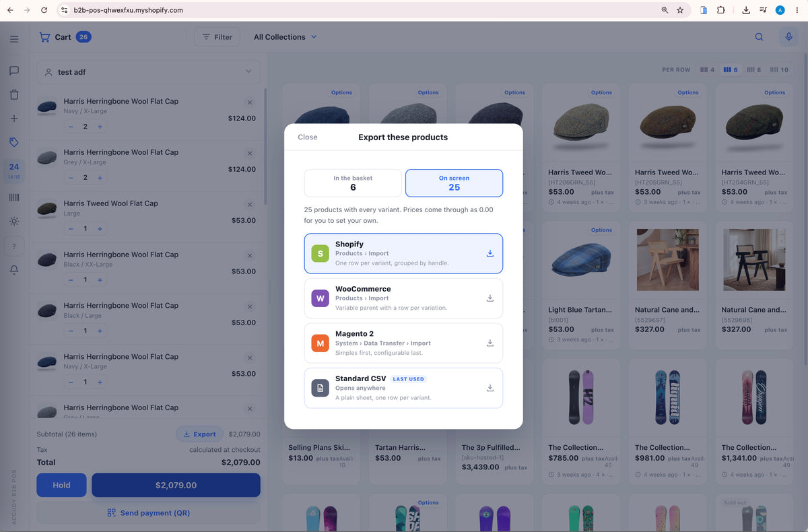
Task: Open the tag icon in sidebar
Action: click(14, 142)
